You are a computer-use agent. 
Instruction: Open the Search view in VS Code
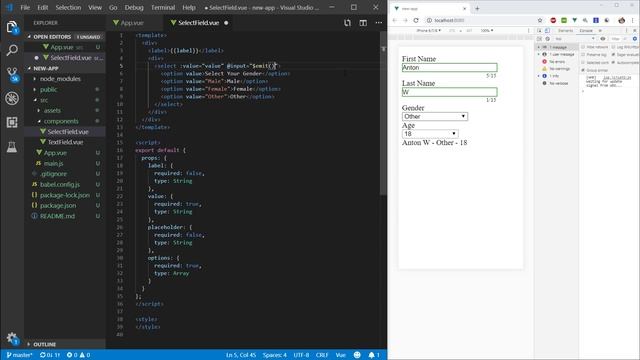coord(12,50)
